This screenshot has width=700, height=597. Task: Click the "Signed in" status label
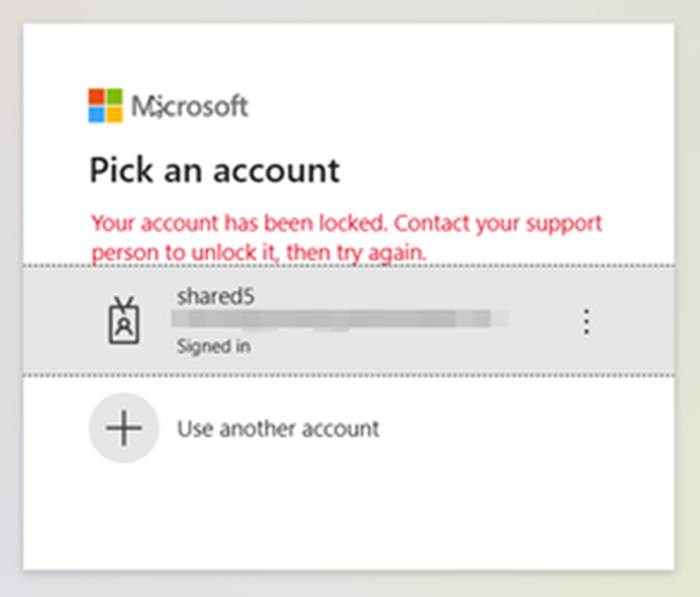click(214, 347)
